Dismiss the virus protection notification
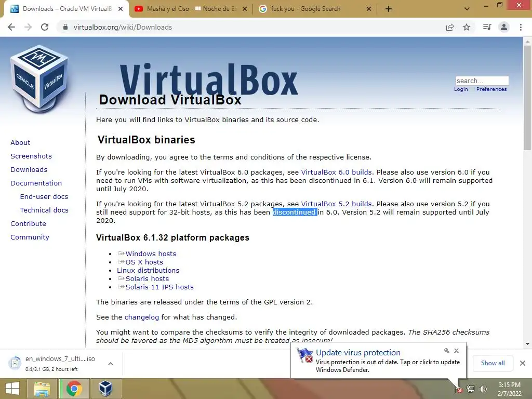Viewport: 532px width, 399px height. coord(456,351)
